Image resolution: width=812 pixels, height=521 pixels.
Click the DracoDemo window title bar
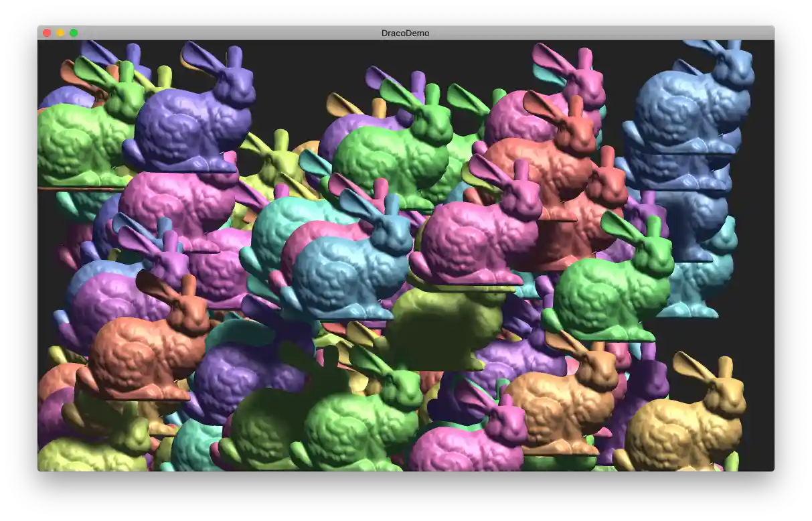406,32
